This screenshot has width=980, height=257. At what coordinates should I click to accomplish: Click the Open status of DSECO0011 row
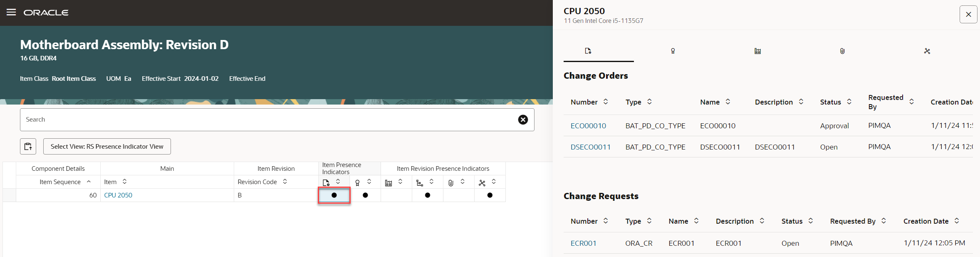pyautogui.click(x=829, y=147)
